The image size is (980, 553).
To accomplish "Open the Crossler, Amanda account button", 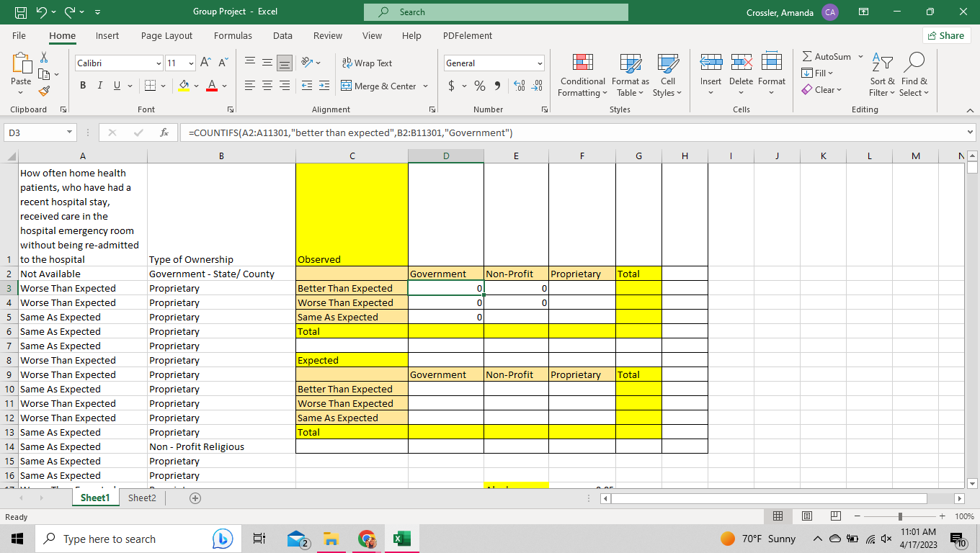I will (793, 12).
